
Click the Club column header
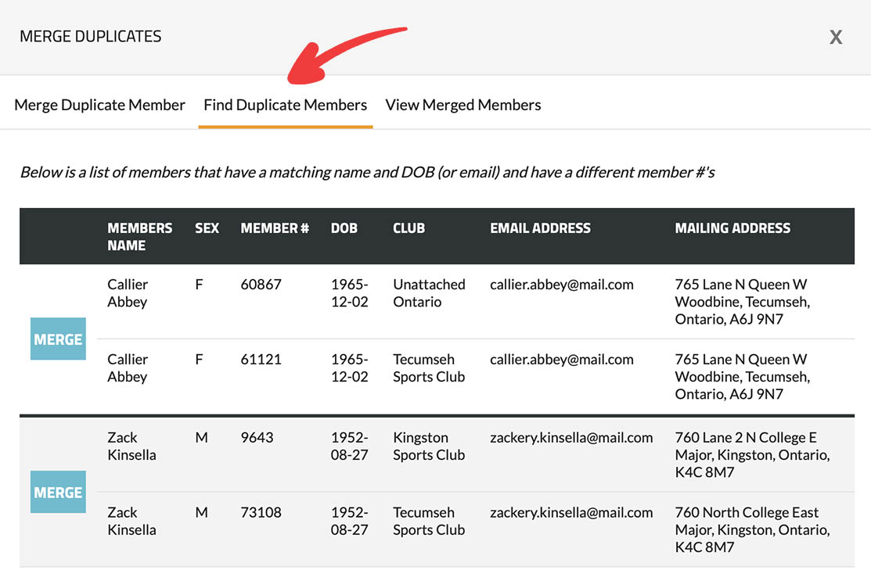(x=409, y=228)
